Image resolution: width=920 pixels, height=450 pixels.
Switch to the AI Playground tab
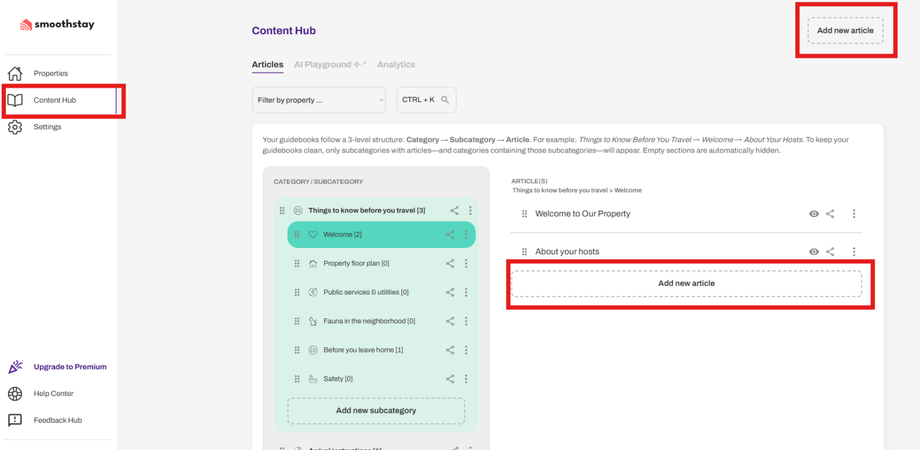(329, 65)
